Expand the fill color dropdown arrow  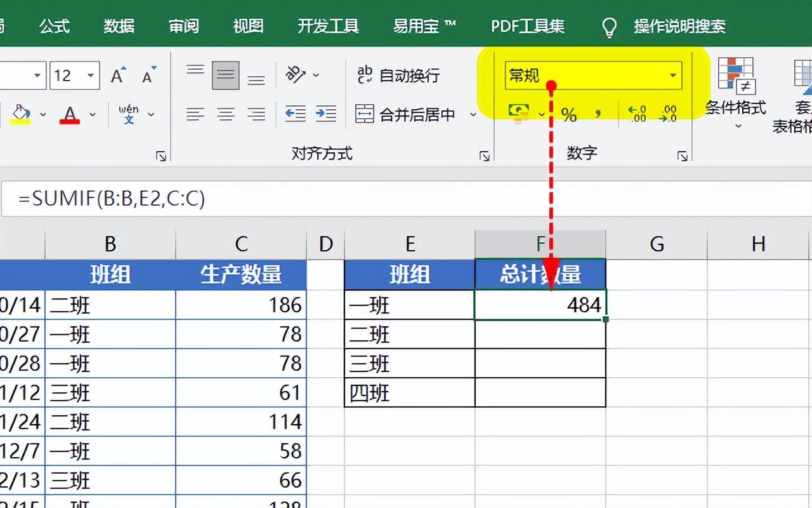tap(43, 114)
